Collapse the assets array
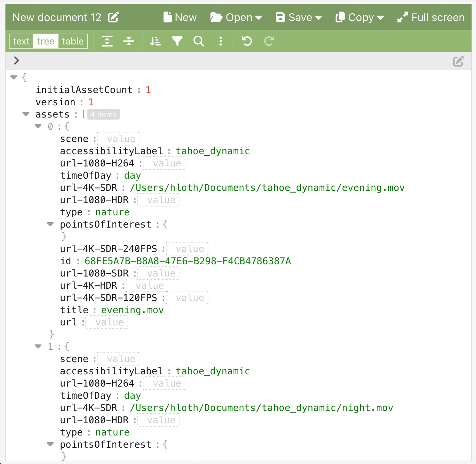The width and height of the screenshot is (476, 464). [26, 114]
